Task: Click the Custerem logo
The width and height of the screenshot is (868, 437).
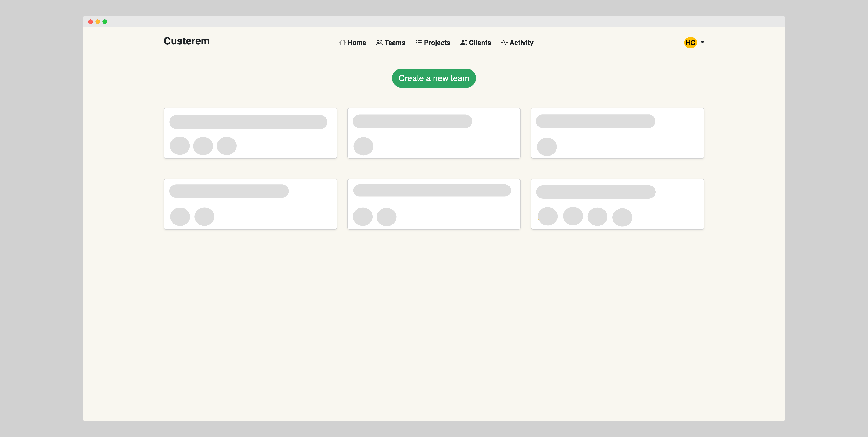Action: pos(186,41)
